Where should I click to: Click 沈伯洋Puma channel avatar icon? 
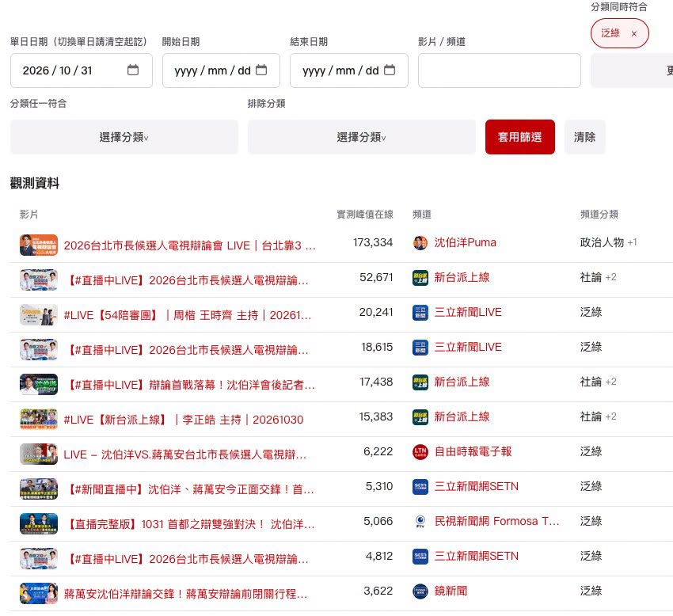(420, 242)
